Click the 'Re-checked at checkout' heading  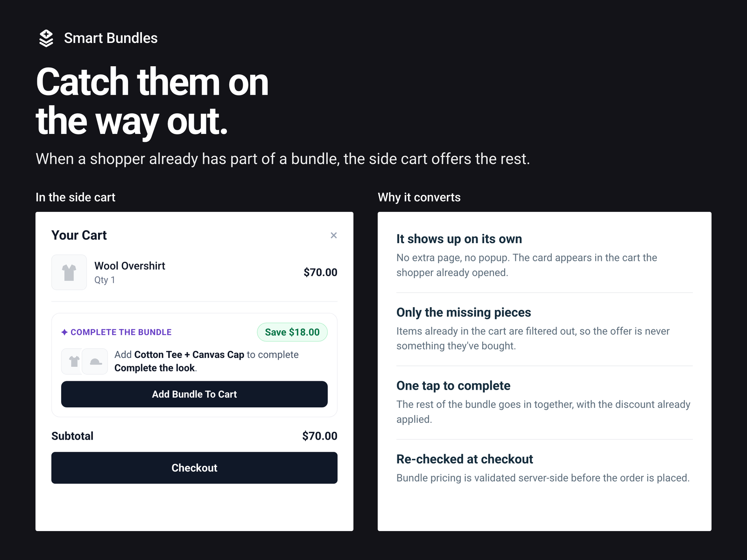pos(465,459)
